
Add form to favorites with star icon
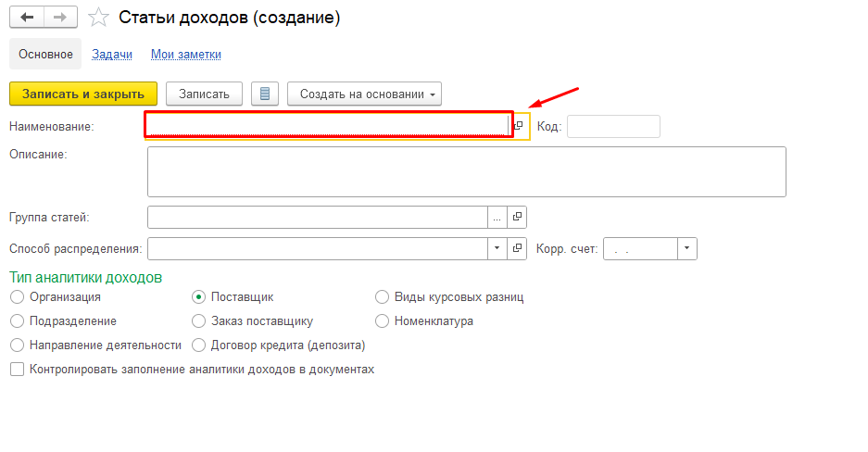(98, 18)
